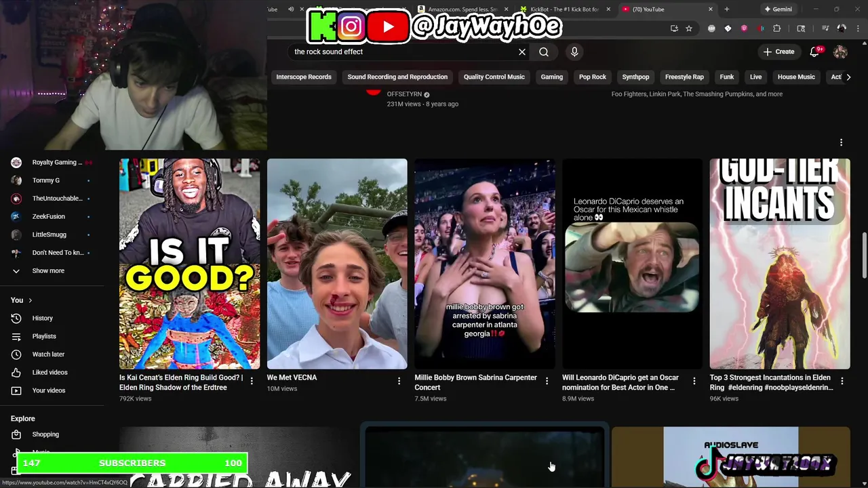The image size is (868, 488).
Task: Open TheUntouchable subscription channel
Action: pos(52,199)
